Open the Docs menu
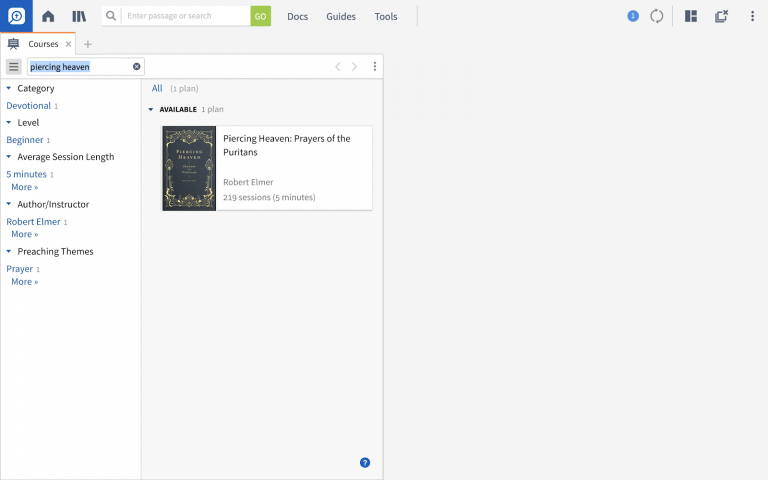768x480 pixels. 297,16
